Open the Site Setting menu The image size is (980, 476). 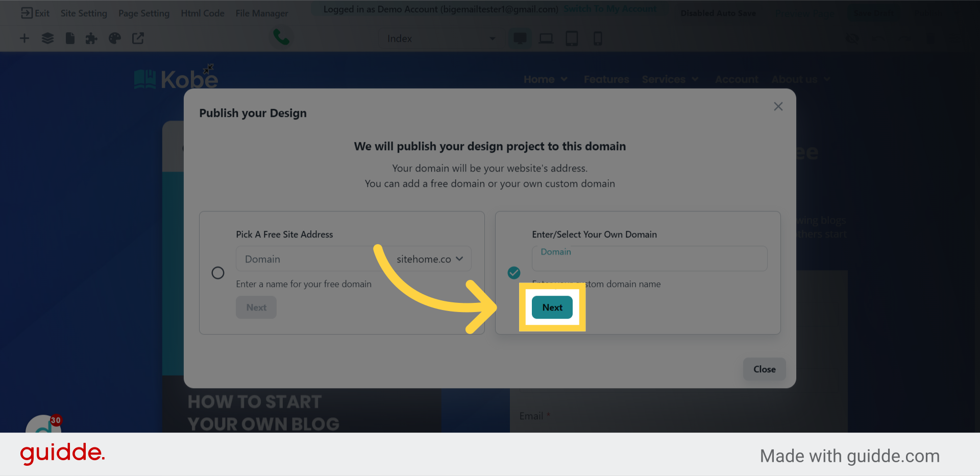[x=84, y=13]
